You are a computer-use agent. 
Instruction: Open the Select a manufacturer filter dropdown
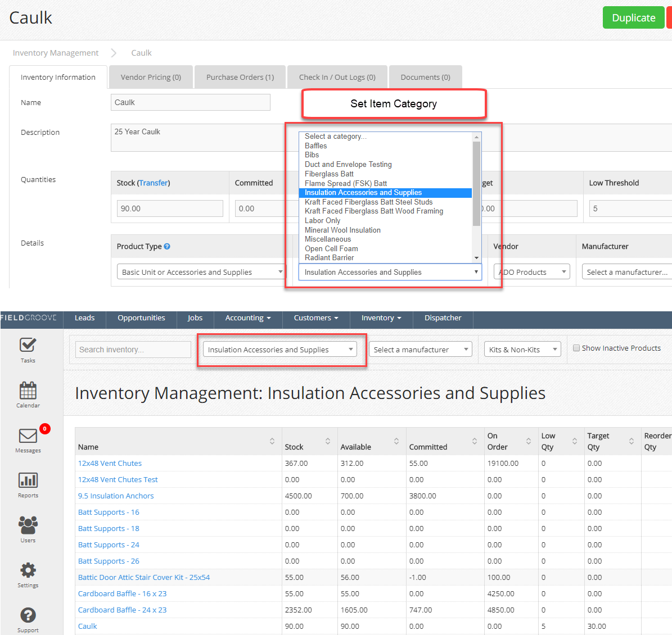(x=421, y=350)
